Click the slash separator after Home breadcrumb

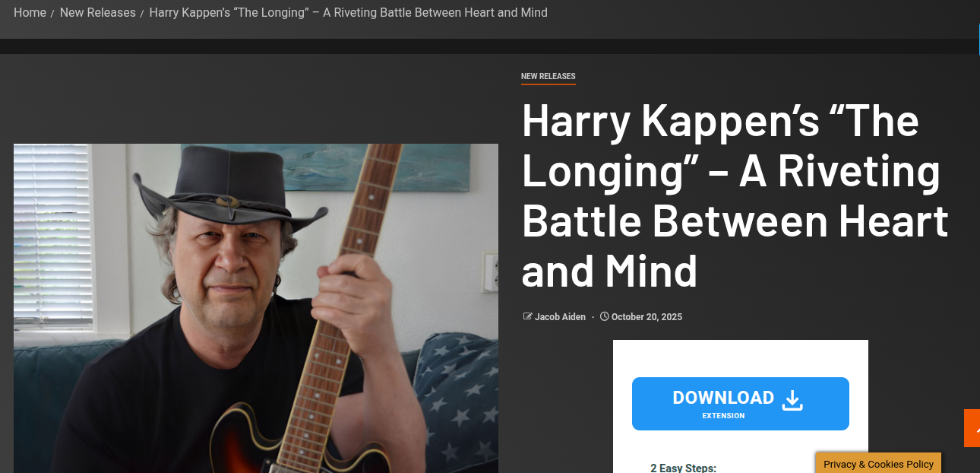click(53, 14)
